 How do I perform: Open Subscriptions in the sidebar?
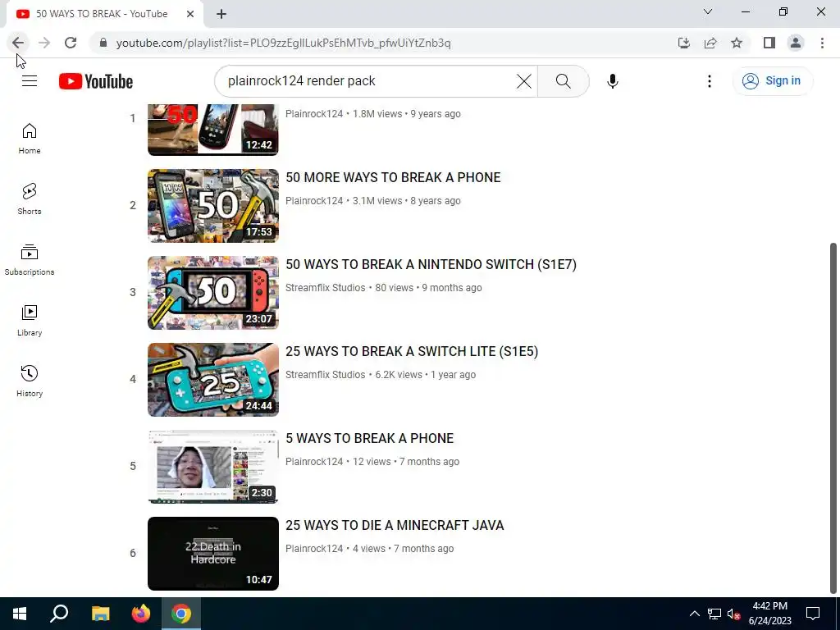coord(30,260)
